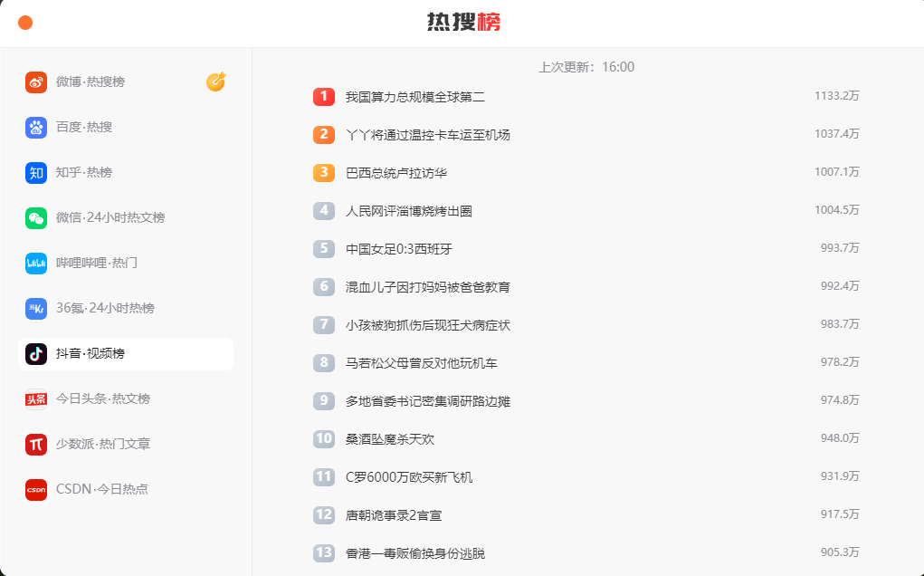924x576 pixels.
Task: Open the 知乎 Zhihu icon in sidebar
Action: point(35,172)
